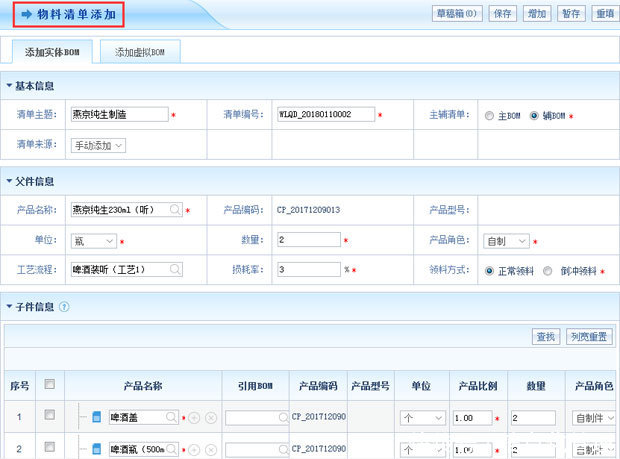Open the 清单来源 手动添加 dropdown
The image size is (620, 459).
98,145
